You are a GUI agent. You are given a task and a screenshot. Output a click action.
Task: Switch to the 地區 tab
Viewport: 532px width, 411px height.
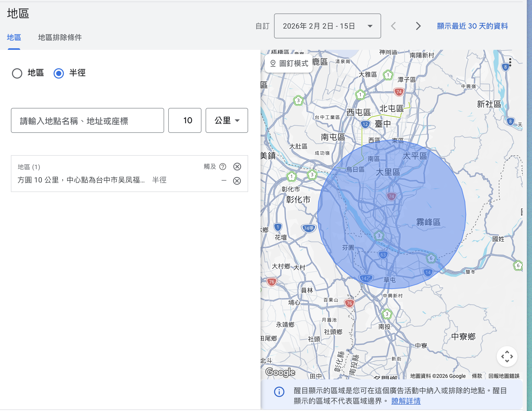14,37
